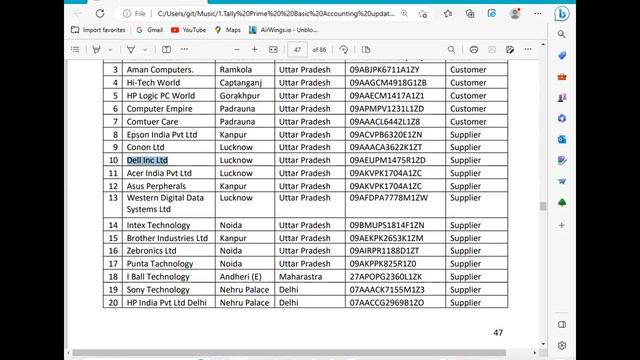Click the HP India Pvt Ltd Delhi cell
Image resolution: width=640 pixels, height=360 pixels.
(x=169, y=302)
